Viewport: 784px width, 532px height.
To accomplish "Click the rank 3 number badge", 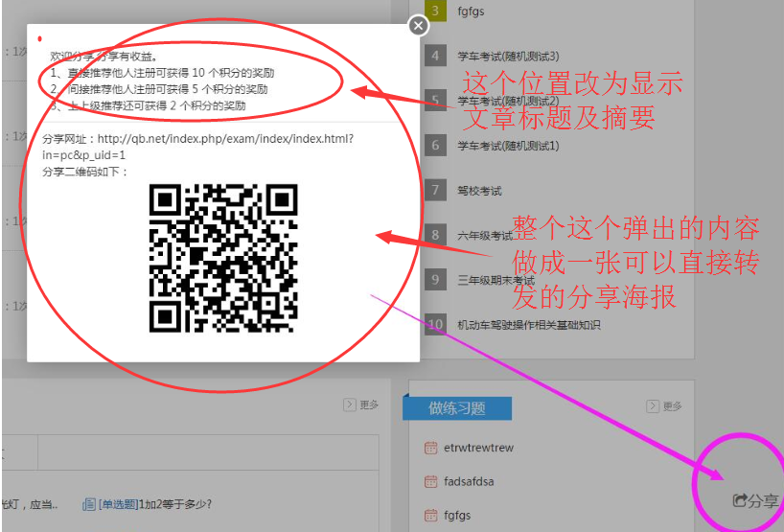I will pyautogui.click(x=435, y=11).
